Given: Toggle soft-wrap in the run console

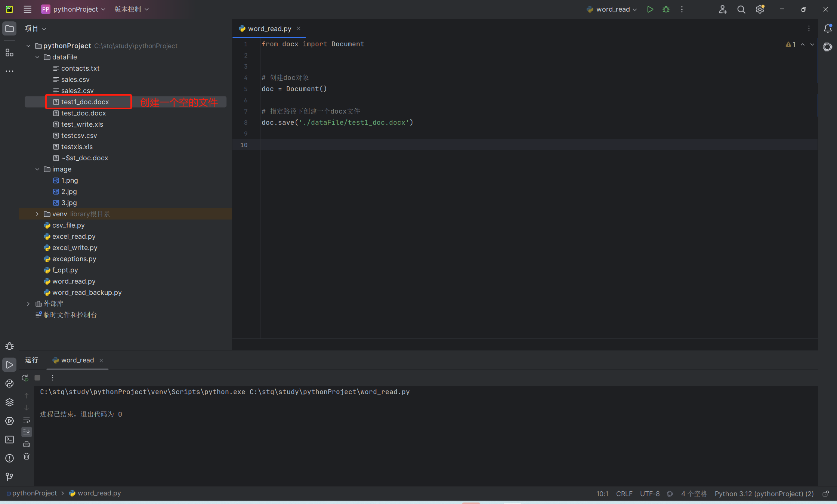Looking at the screenshot, I should [27, 420].
